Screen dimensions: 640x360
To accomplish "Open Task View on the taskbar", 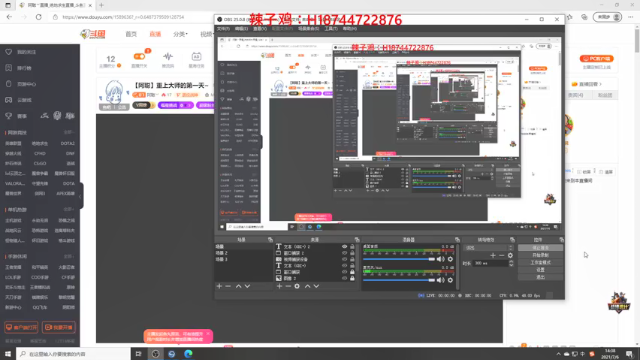I will [138, 354].
